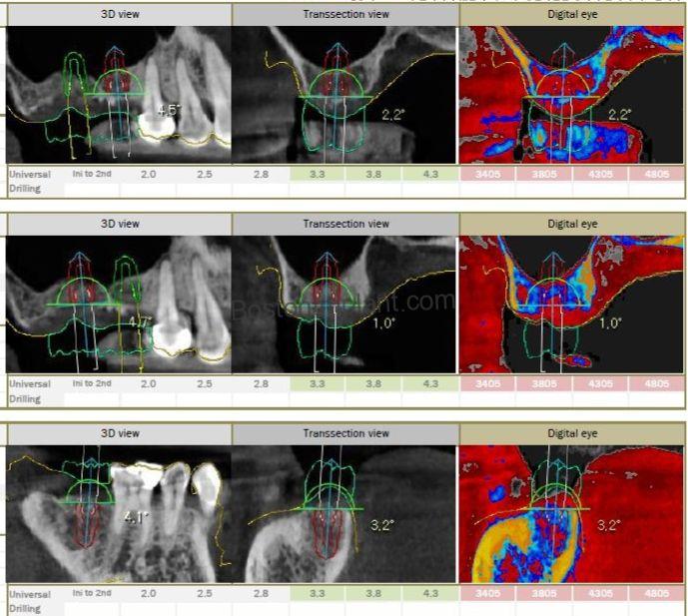Click the 4.1° angle label in bottom 3D image

136,518
